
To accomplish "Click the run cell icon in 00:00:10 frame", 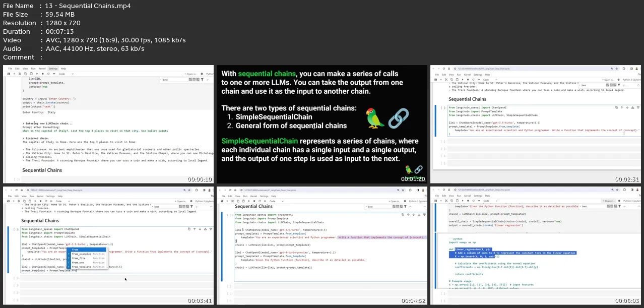I will click(x=37, y=74).
